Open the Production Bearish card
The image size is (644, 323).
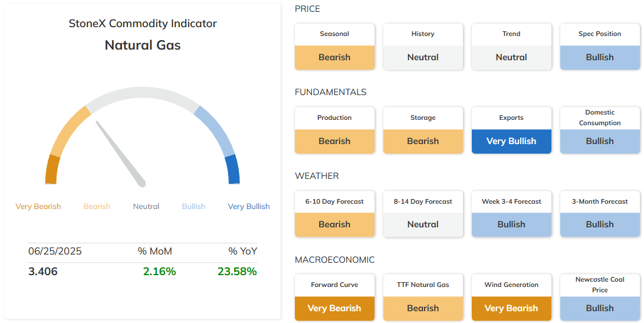tap(334, 130)
